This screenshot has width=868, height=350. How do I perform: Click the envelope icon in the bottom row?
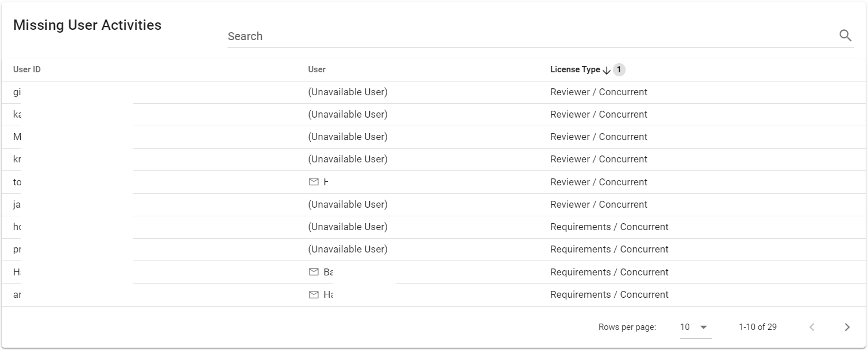click(313, 294)
